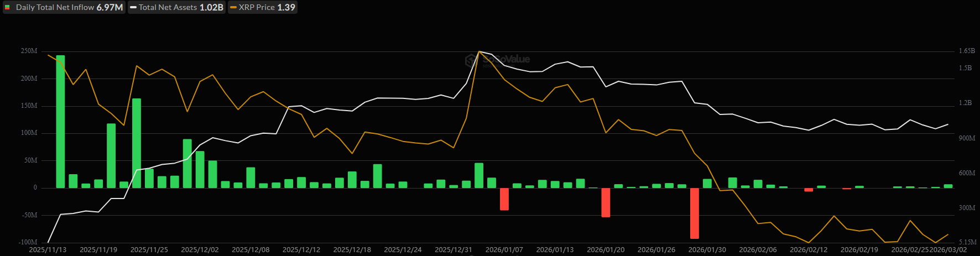This screenshot has height=256, width=980.
Task: Click the 2025/12/31 date label
Action: [x=453, y=250]
